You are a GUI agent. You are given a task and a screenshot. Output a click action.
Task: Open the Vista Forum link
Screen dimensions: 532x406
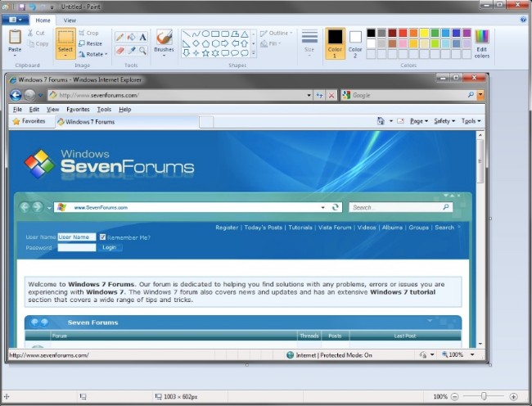pyautogui.click(x=335, y=228)
